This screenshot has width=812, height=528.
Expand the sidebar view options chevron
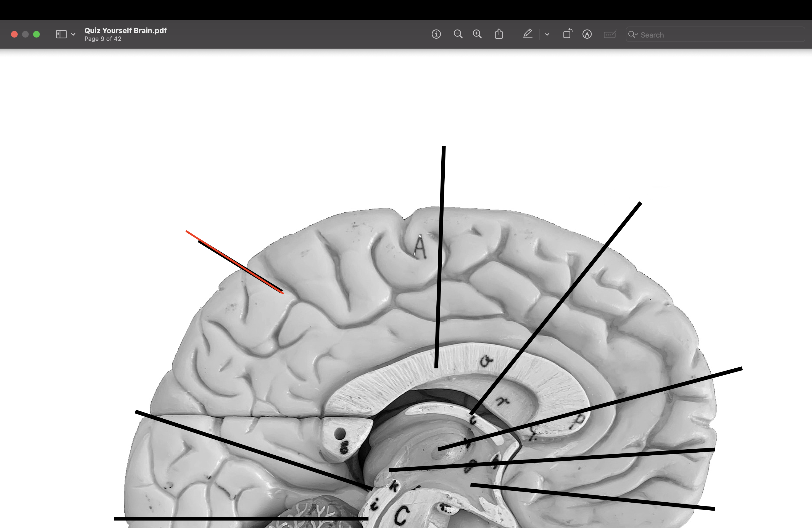[73, 34]
